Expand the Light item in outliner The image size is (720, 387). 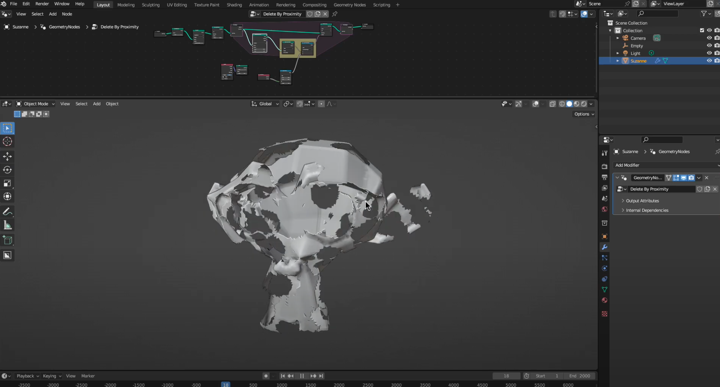tap(618, 53)
